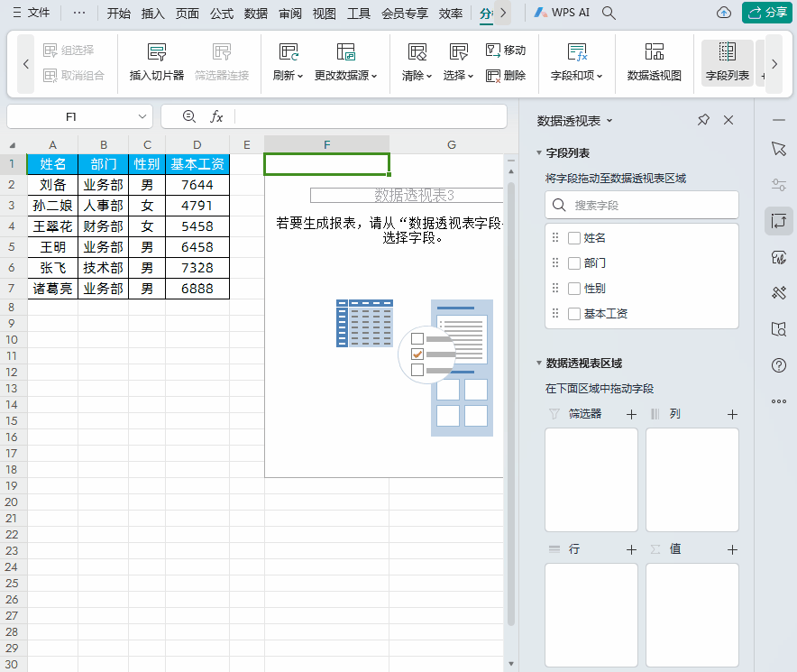Pin the pivot table side panel

click(x=703, y=120)
